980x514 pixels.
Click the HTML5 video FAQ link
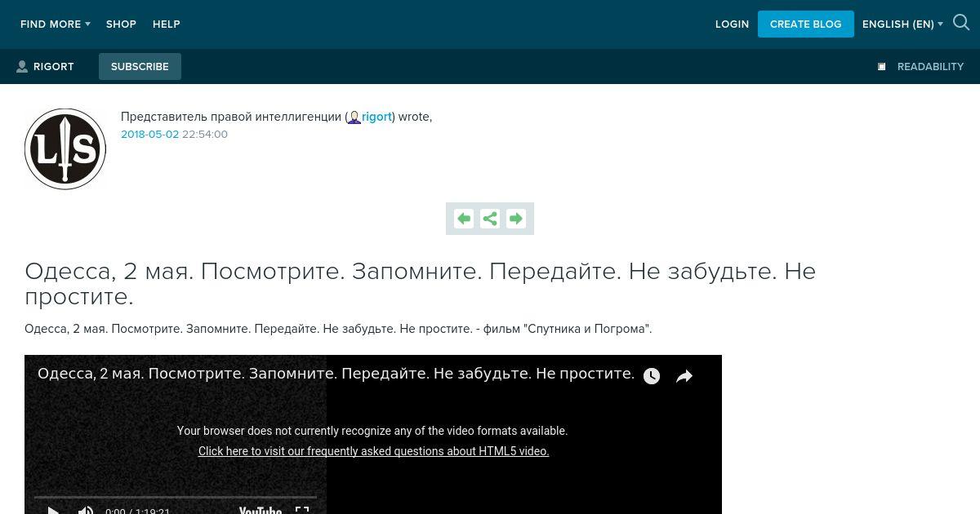tap(374, 451)
